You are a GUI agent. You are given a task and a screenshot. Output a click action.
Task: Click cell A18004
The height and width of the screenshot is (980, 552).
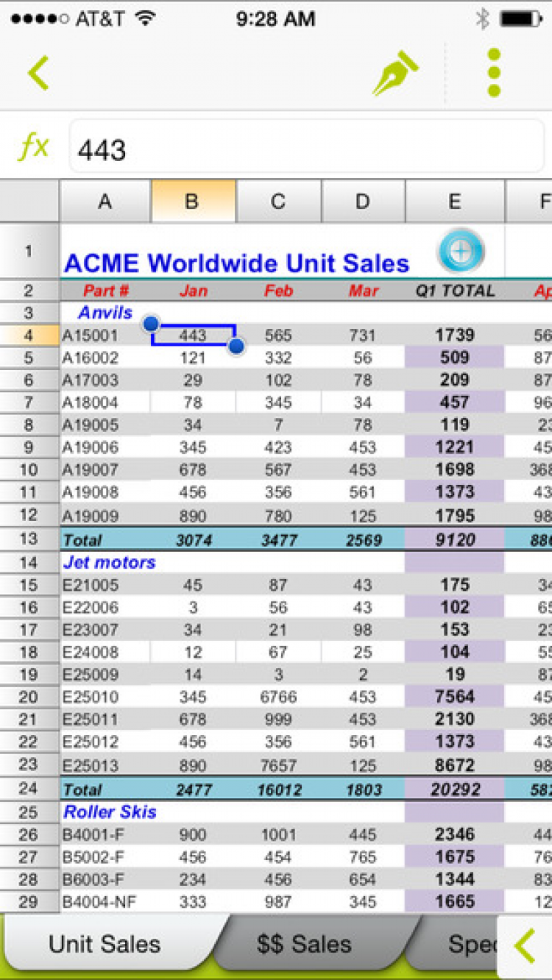coord(105,402)
